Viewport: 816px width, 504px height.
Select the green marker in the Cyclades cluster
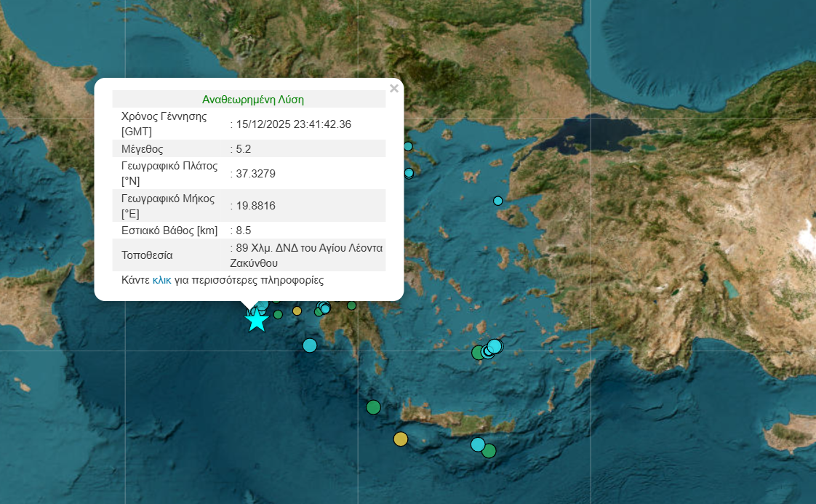coord(478,353)
